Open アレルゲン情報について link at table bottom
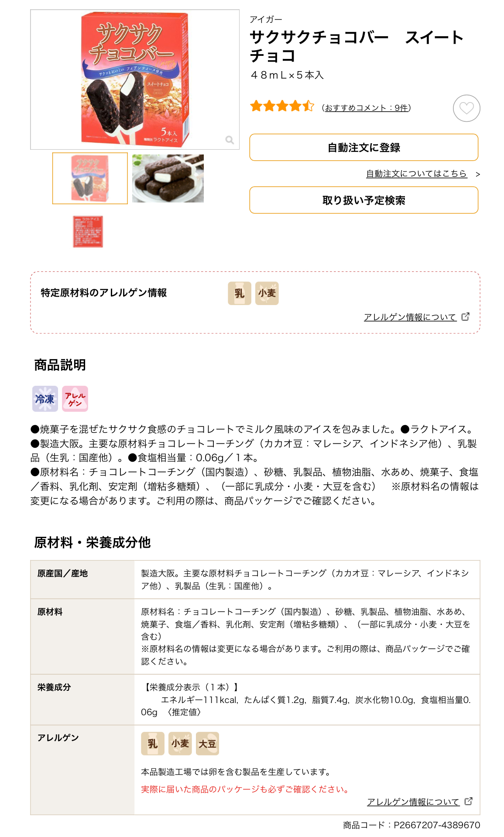Viewport: 504px width, 837px height. (x=413, y=802)
